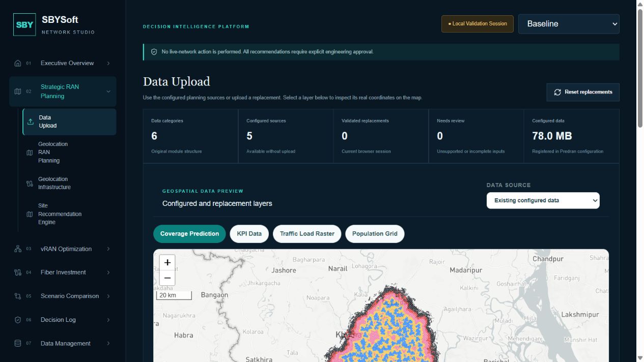Open Decision Log in the sidebar
The width and height of the screenshot is (644, 362).
click(x=63, y=320)
